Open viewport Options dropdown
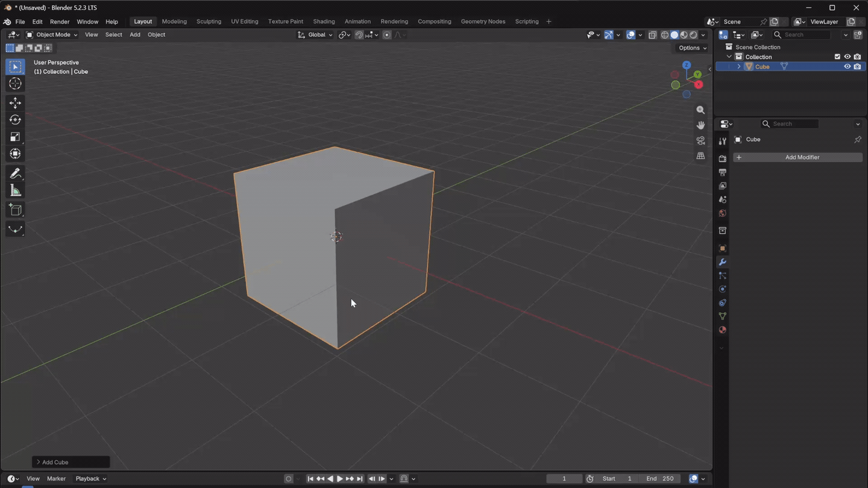The image size is (868, 488). click(692, 48)
